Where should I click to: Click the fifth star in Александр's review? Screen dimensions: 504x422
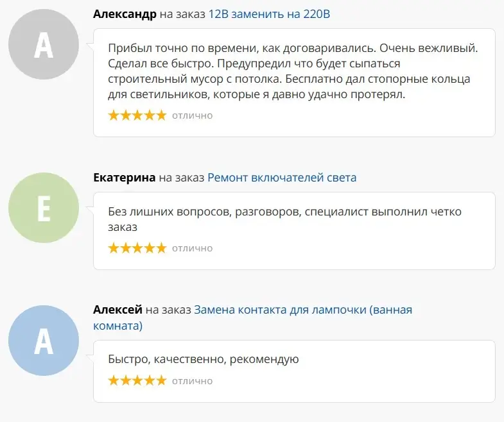(x=160, y=115)
